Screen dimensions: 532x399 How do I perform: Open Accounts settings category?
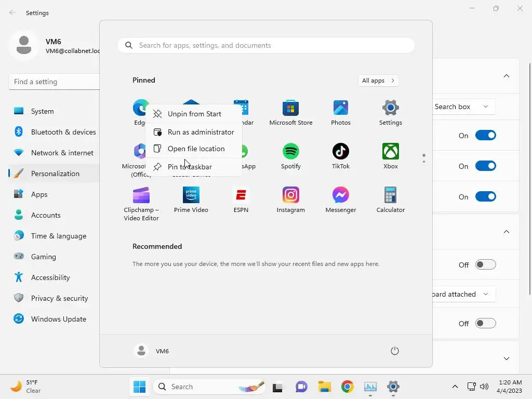[x=54, y=215]
